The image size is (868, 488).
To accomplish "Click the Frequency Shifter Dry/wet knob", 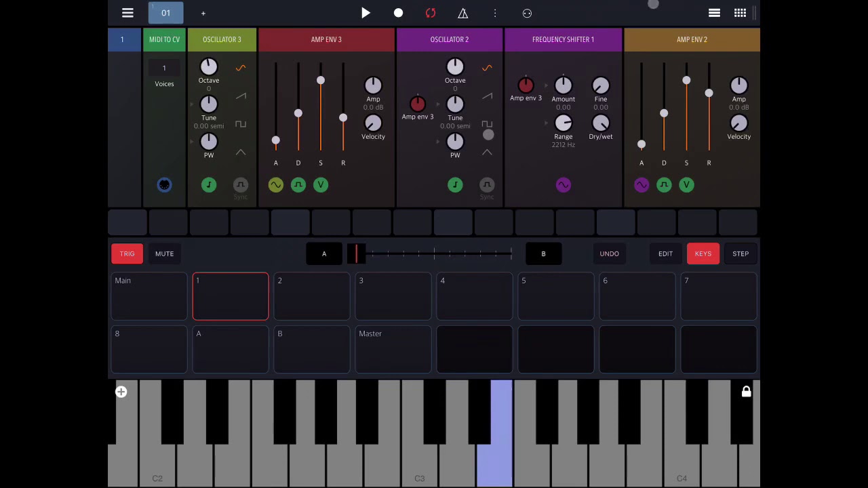I will [601, 123].
